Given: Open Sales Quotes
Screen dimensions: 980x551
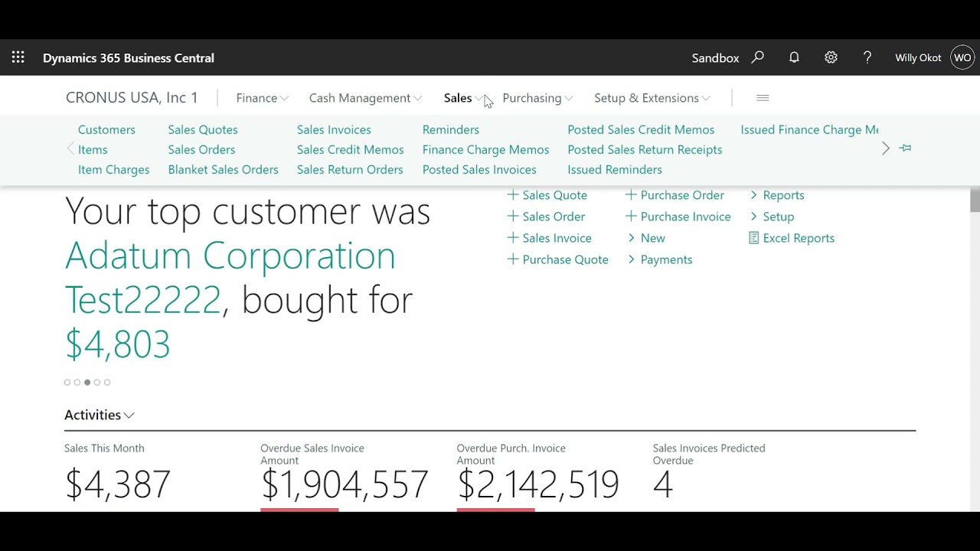Looking at the screenshot, I should (x=203, y=129).
